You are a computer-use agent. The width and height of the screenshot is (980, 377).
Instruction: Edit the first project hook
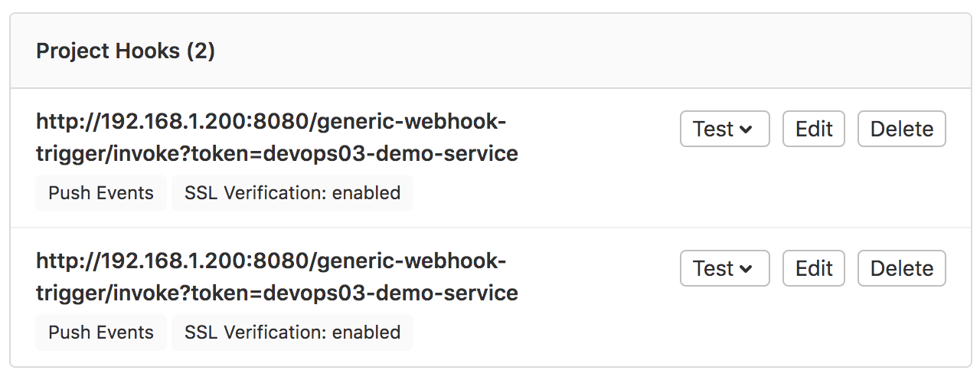[814, 129]
